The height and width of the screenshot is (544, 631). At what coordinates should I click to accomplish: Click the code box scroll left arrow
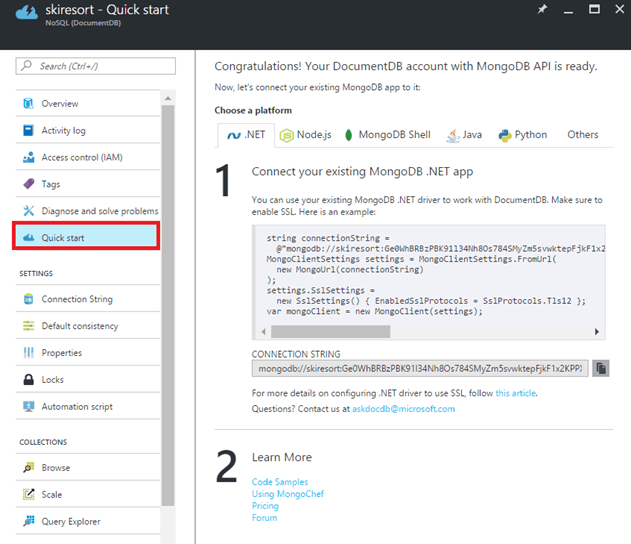tap(263, 332)
